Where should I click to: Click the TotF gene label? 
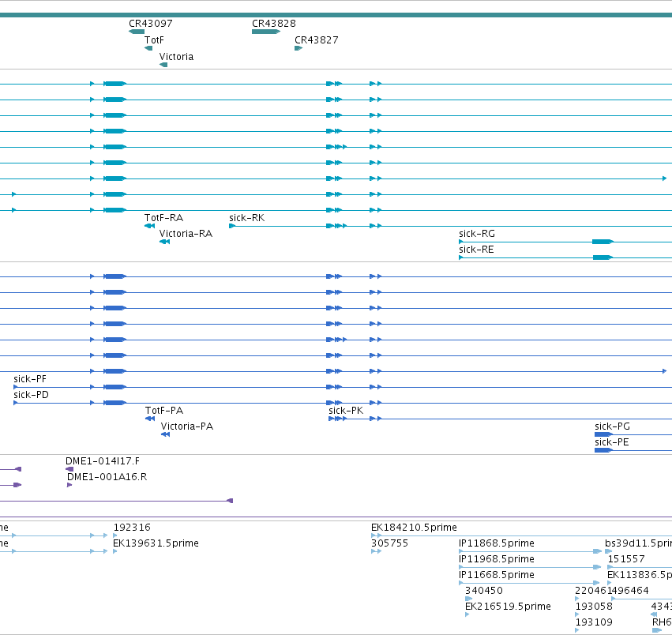(x=154, y=39)
